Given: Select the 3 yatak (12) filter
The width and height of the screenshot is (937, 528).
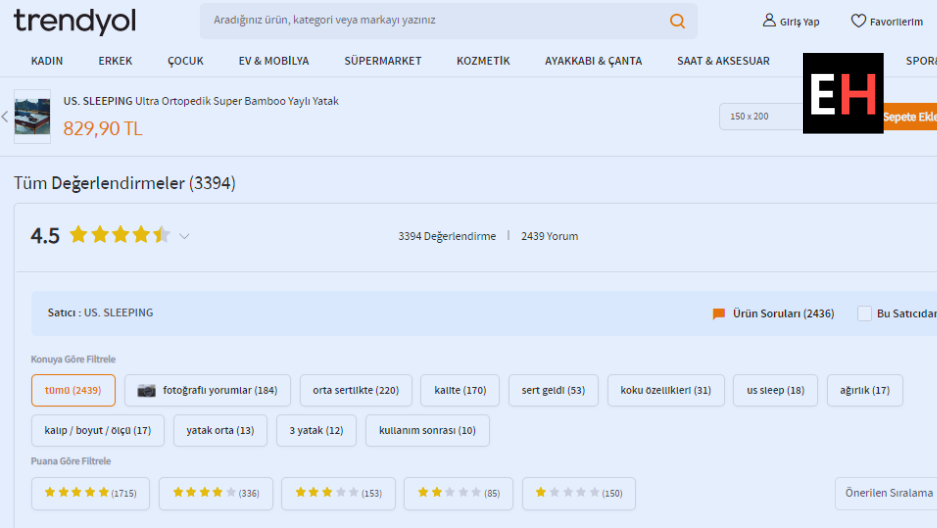Looking at the screenshot, I should [316, 431].
